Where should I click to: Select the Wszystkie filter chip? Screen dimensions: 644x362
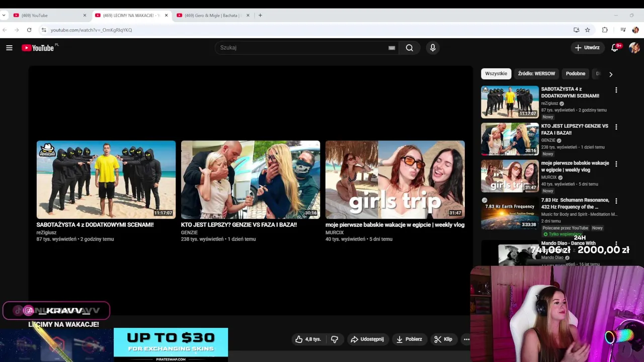[496, 73]
